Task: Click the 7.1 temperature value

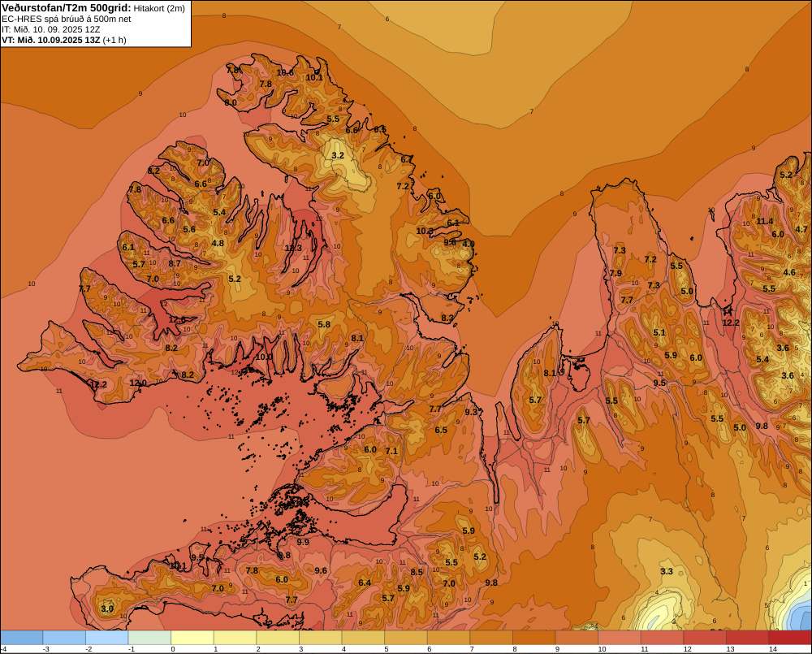Action: pos(391,451)
